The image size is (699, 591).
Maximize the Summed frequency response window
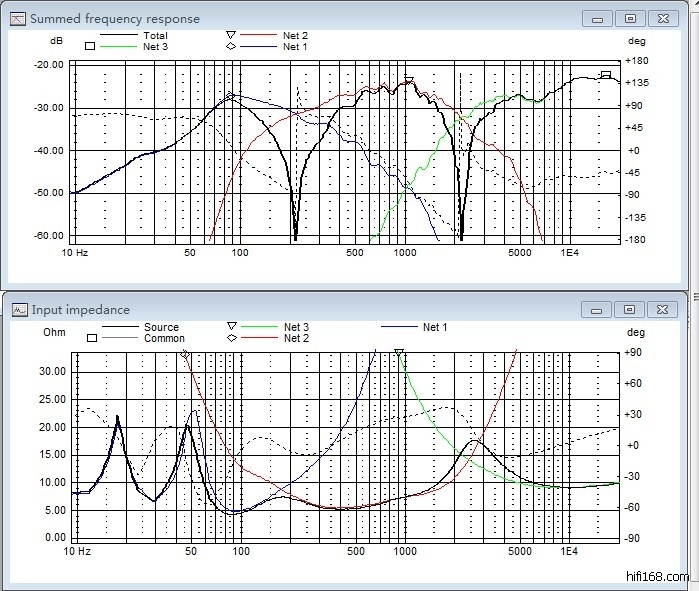coord(630,18)
